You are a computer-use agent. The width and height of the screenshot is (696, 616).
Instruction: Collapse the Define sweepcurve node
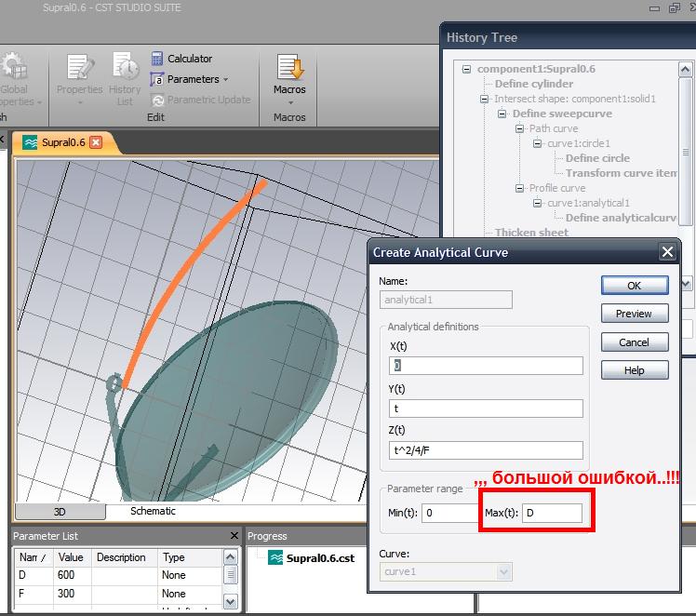(502, 114)
